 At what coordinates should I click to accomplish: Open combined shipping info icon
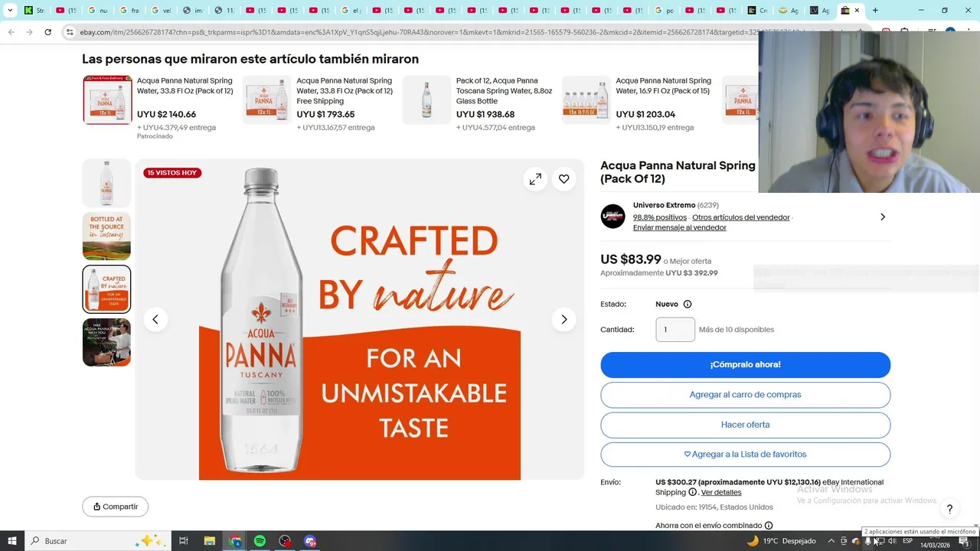[x=769, y=526]
